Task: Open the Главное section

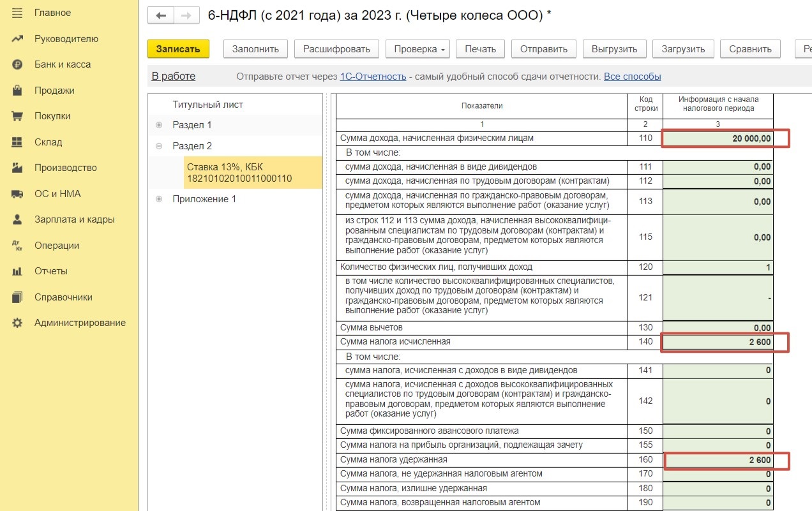Action: tap(53, 13)
